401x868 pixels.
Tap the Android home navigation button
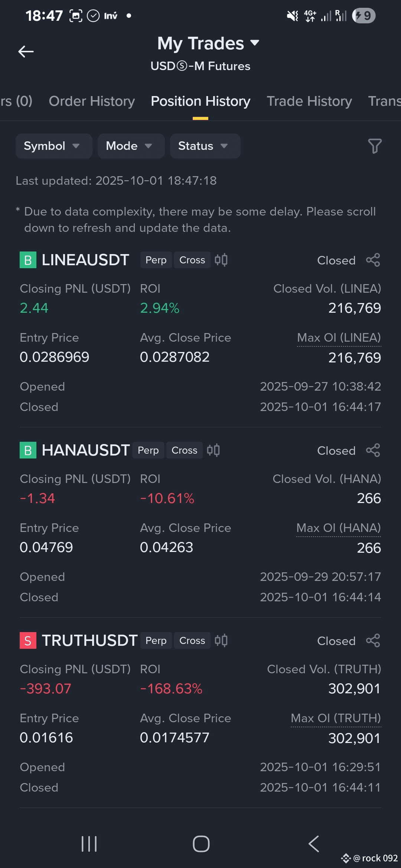click(201, 844)
